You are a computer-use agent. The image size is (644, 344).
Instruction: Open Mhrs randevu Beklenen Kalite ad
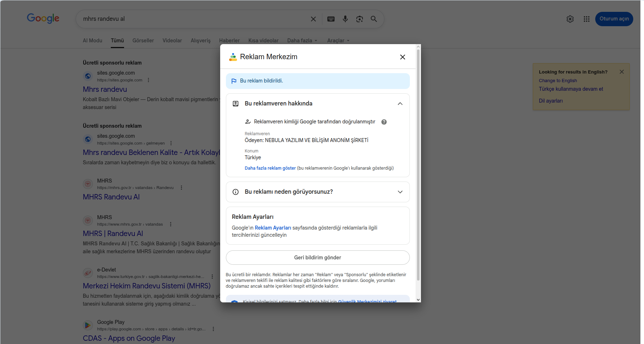point(151,152)
